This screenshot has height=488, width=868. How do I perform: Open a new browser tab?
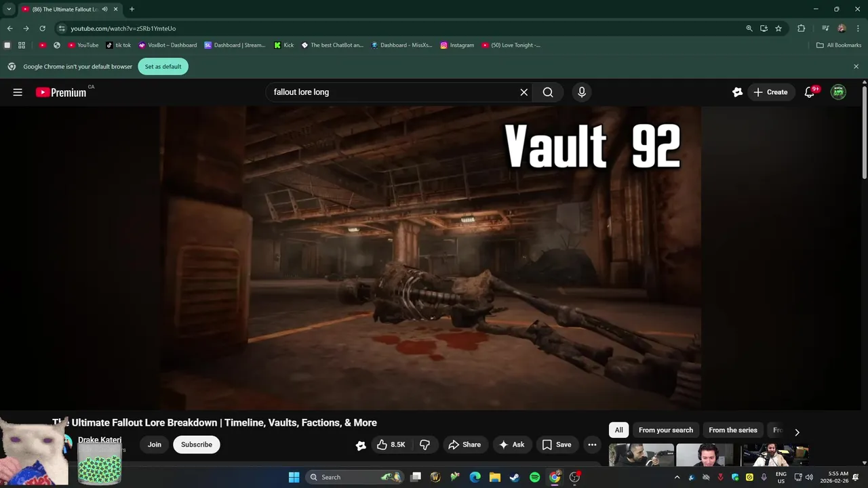pos(132,9)
